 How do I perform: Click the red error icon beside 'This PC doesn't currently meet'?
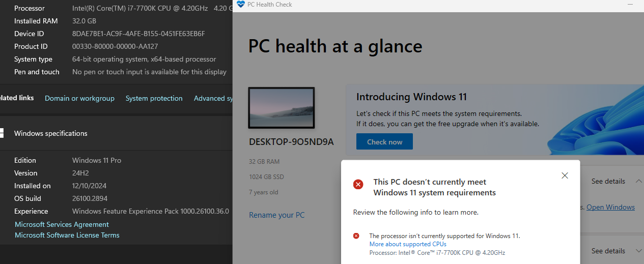358,184
